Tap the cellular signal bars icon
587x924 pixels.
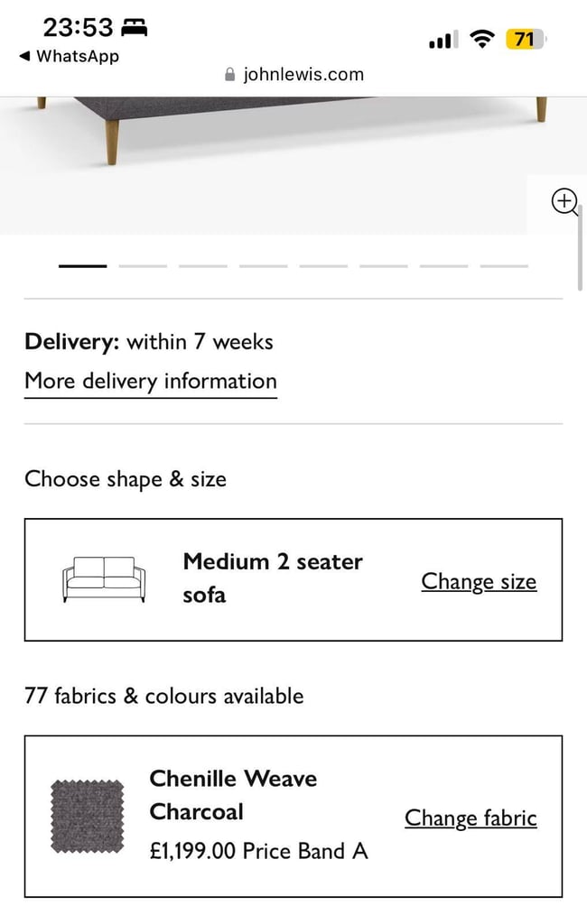(443, 40)
